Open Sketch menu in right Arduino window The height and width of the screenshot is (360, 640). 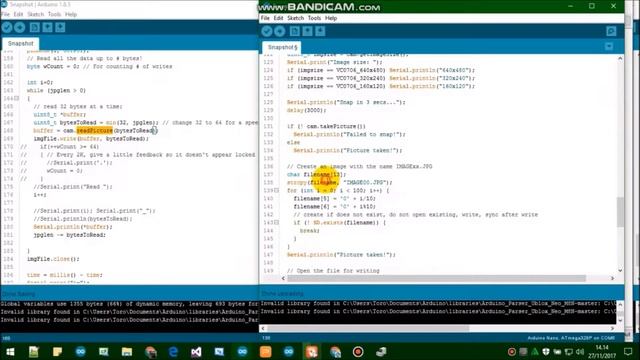[296, 18]
